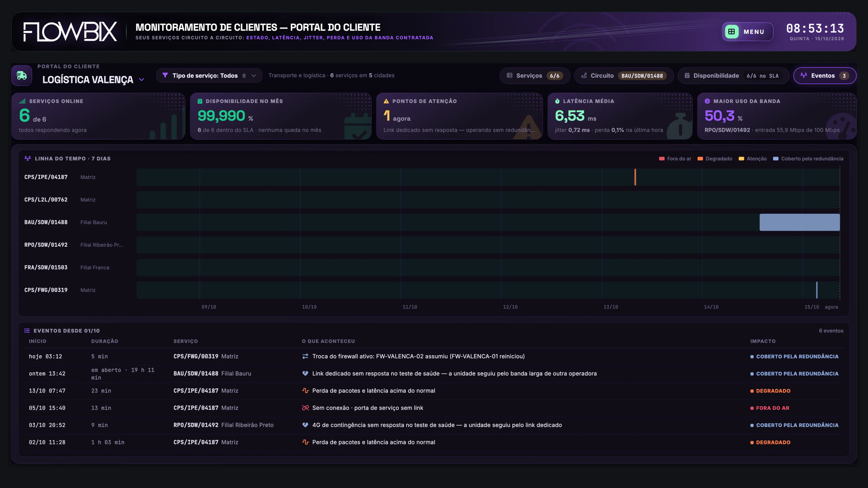868x488 pixels.
Task: Click COBERTO PELA REDUNDÂNCIA badge on hoje 03:12 event
Action: [x=794, y=357]
